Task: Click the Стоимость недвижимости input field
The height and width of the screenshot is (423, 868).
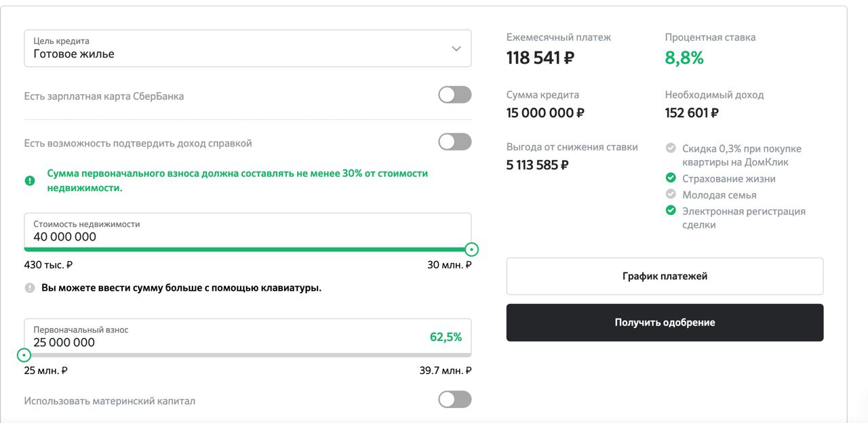Action: (x=248, y=231)
